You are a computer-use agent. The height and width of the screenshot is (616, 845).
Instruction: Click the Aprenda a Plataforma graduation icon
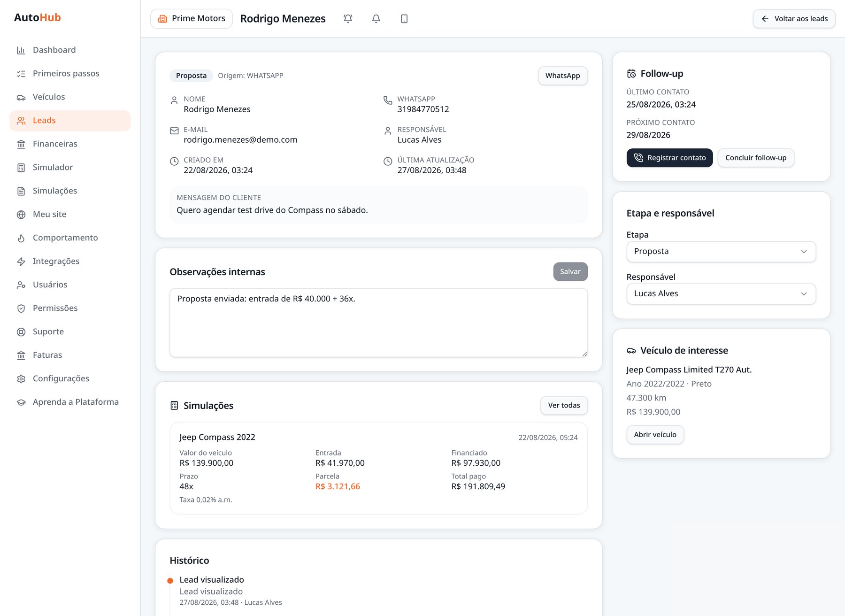point(21,402)
